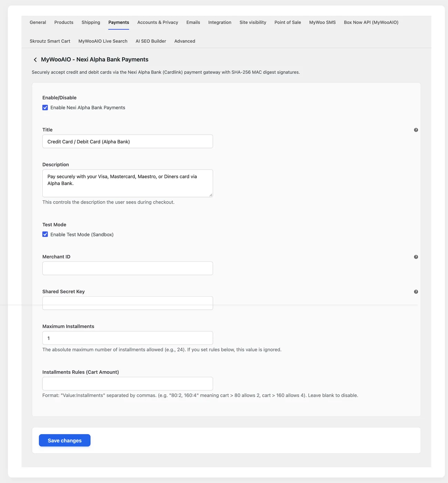The width and height of the screenshot is (448, 483).
Task: Click the 'absolute maximum number of installments' hint
Action: tap(162, 350)
